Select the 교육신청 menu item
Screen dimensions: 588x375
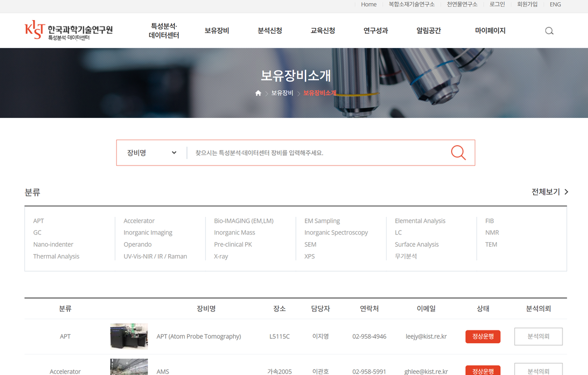(322, 30)
